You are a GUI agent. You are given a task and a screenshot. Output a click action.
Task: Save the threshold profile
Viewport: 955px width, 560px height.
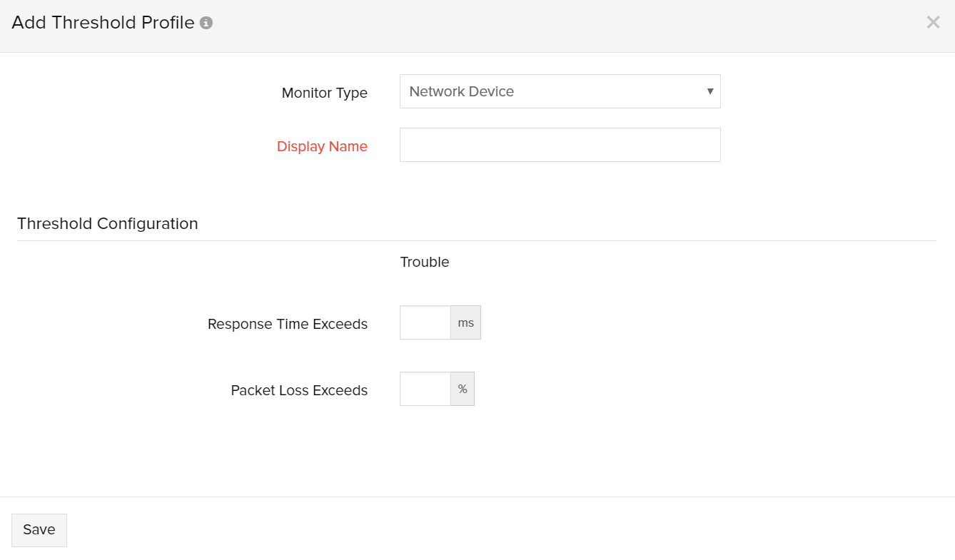pos(39,530)
